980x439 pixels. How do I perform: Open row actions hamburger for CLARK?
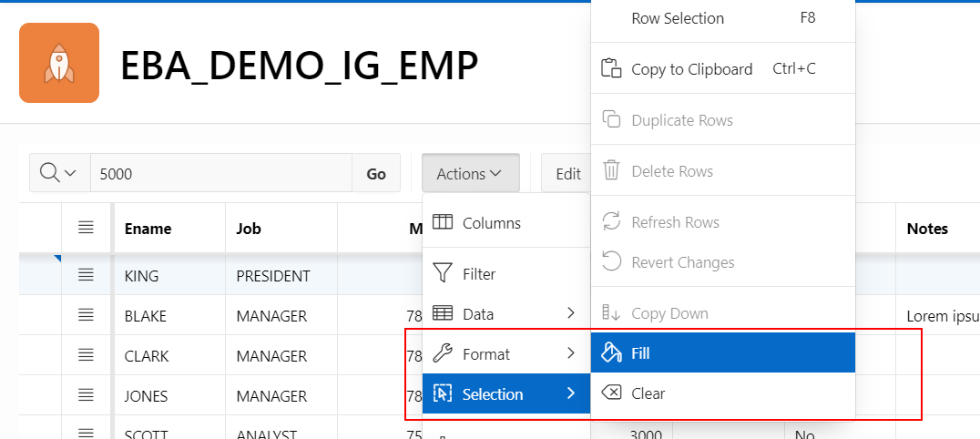point(86,355)
